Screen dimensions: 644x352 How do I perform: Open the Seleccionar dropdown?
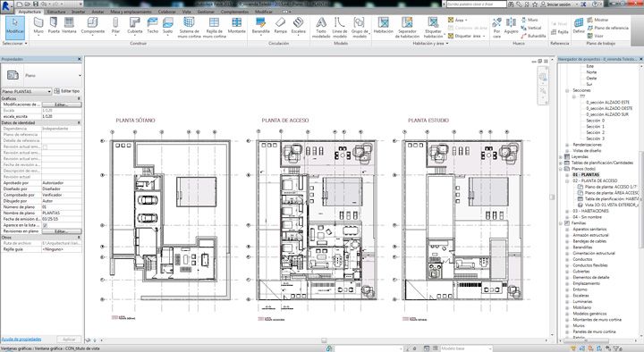pyautogui.click(x=15, y=43)
